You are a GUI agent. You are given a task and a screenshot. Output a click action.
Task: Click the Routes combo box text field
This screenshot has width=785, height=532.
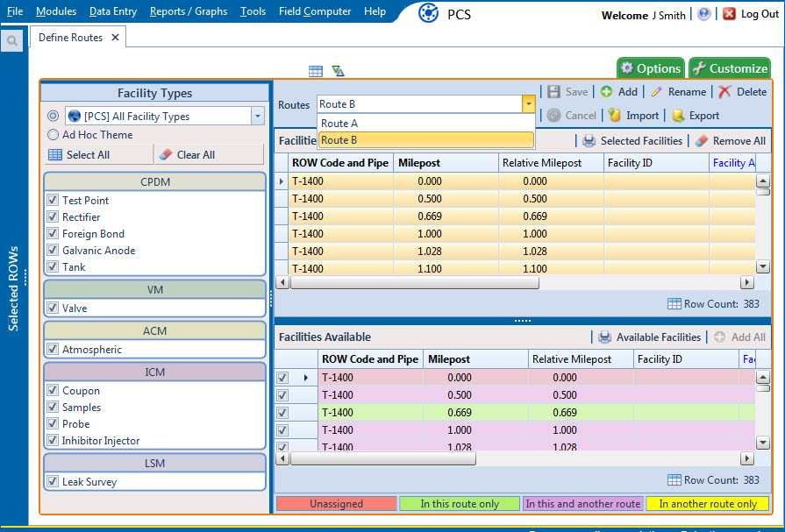tap(419, 104)
